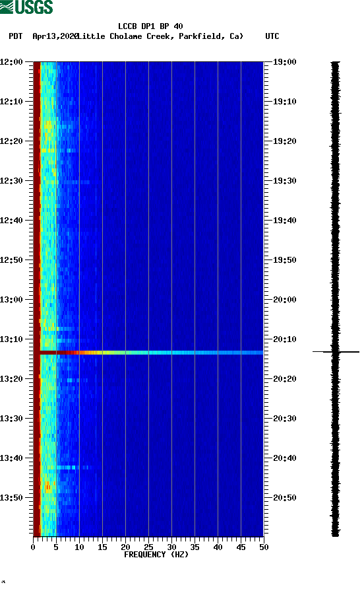Click the seismogram spike beside the waveform trace
364x589 pixels.
point(336,351)
